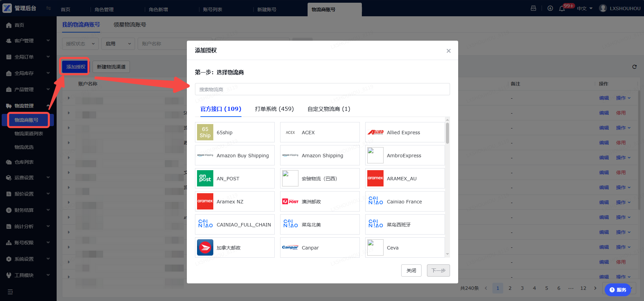The image size is (644, 301).
Task: Switch to 领星物流账号 tab
Action: pyautogui.click(x=130, y=25)
